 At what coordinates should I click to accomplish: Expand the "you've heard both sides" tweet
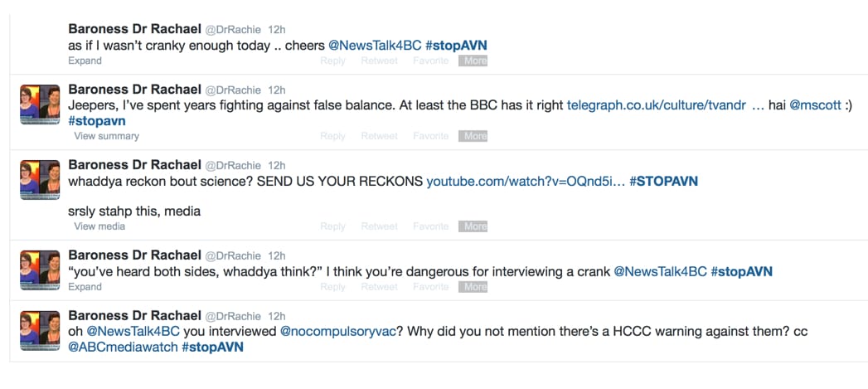coord(85,287)
